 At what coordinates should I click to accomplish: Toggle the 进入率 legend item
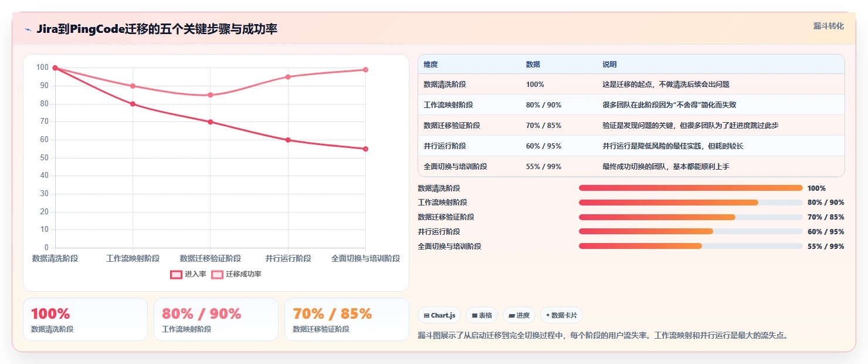coord(188,274)
